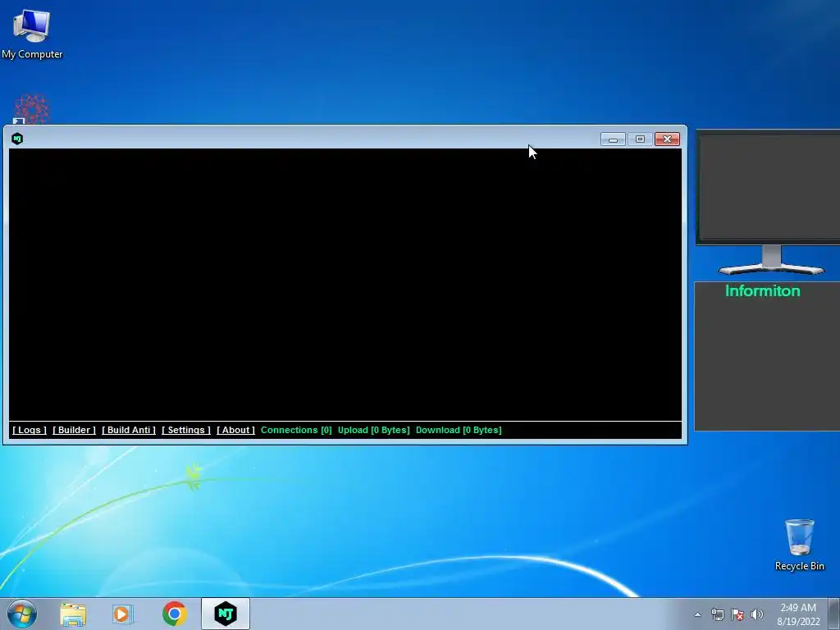Click the Show desktop button at the taskbar edge
Viewport: 840px width, 630px height.
point(834,614)
